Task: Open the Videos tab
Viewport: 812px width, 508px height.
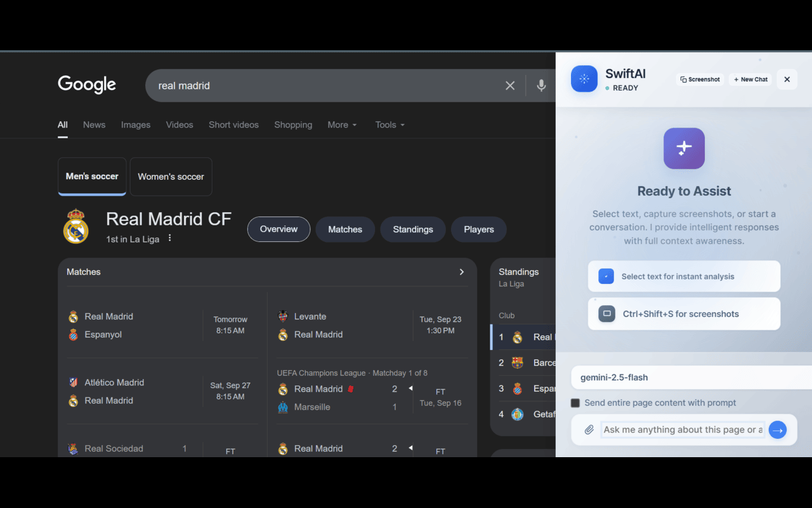Action: [180, 125]
